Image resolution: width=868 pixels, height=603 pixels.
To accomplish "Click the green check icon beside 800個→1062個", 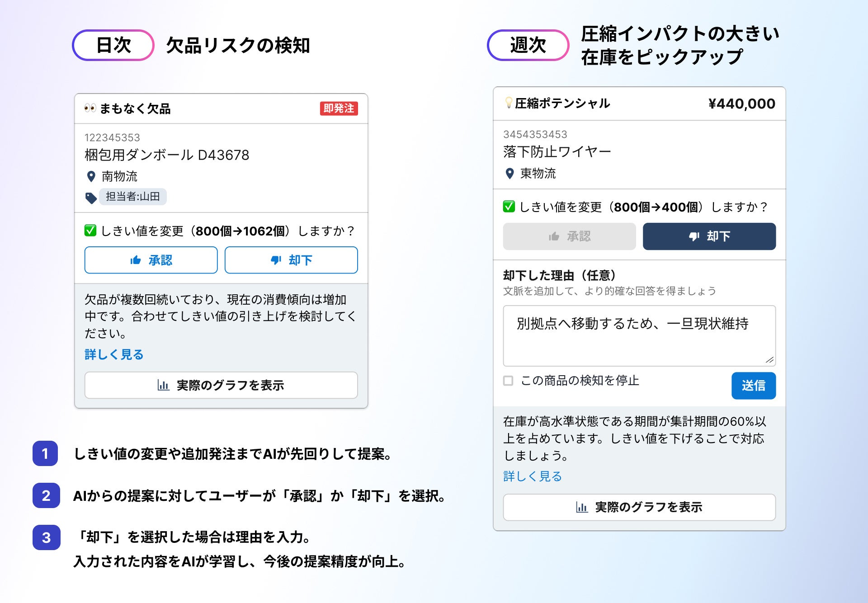I will 90,231.
